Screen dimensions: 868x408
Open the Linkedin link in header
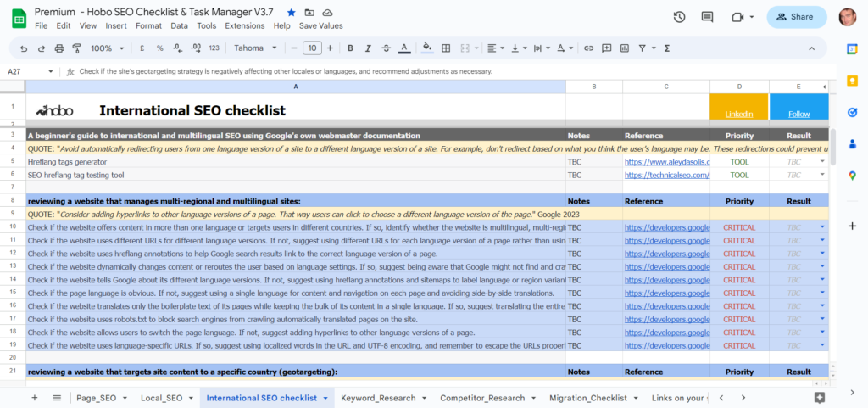tap(739, 114)
